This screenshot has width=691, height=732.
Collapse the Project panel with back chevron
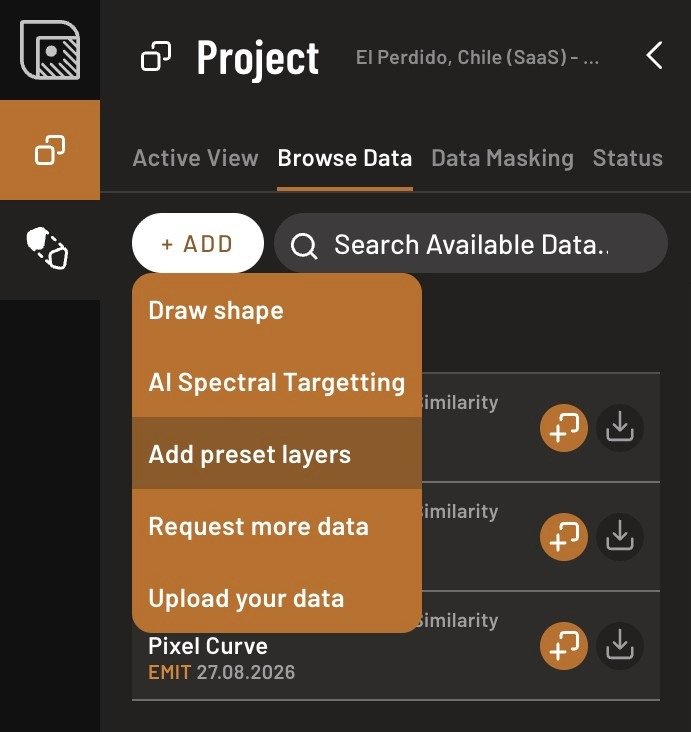pyautogui.click(x=655, y=56)
